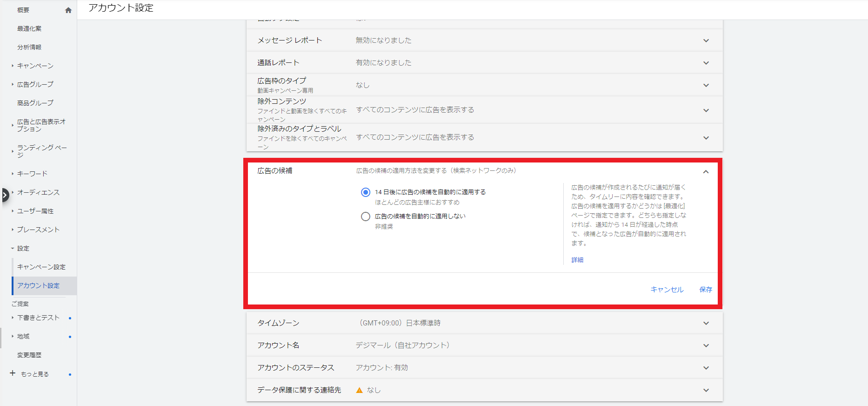Click the 有効になりました value
Screen dimensions: 868x406
pyautogui.click(x=384, y=63)
